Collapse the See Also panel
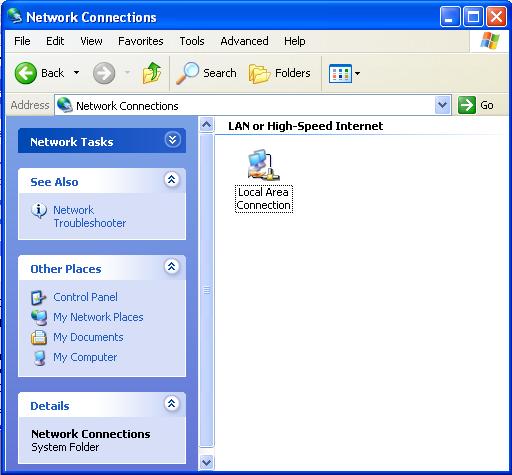The width and height of the screenshot is (512, 475). (x=172, y=180)
